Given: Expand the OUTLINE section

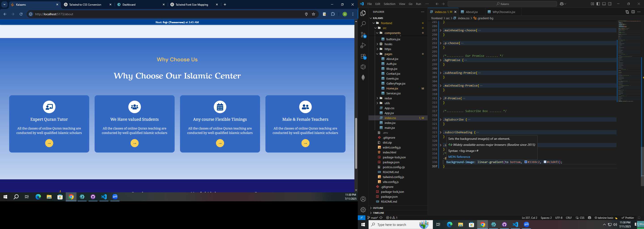Looking at the screenshot, I should coord(371,208).
